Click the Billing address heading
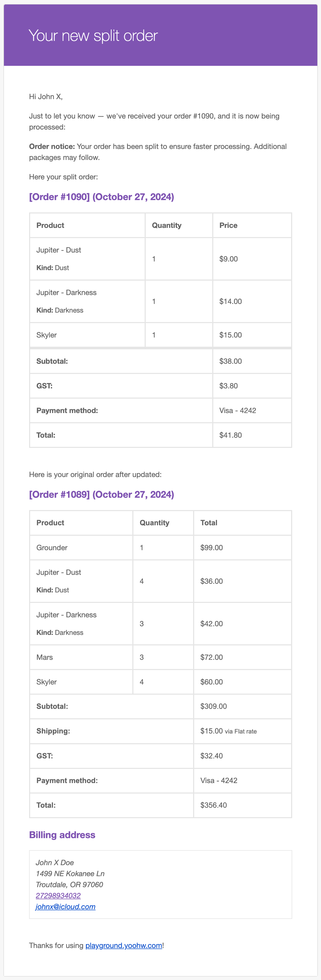Screen dimensions: 321x980 click(x=62, y=835)
